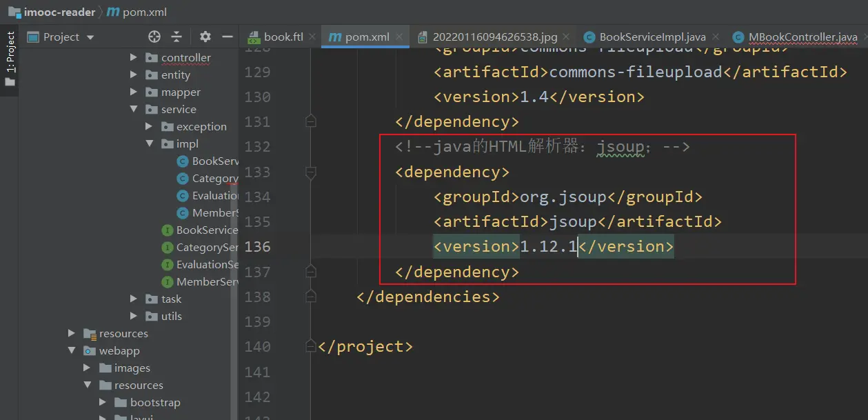Switch to the book.ftl tab
The image size is (868, 420).
[283, 37]
